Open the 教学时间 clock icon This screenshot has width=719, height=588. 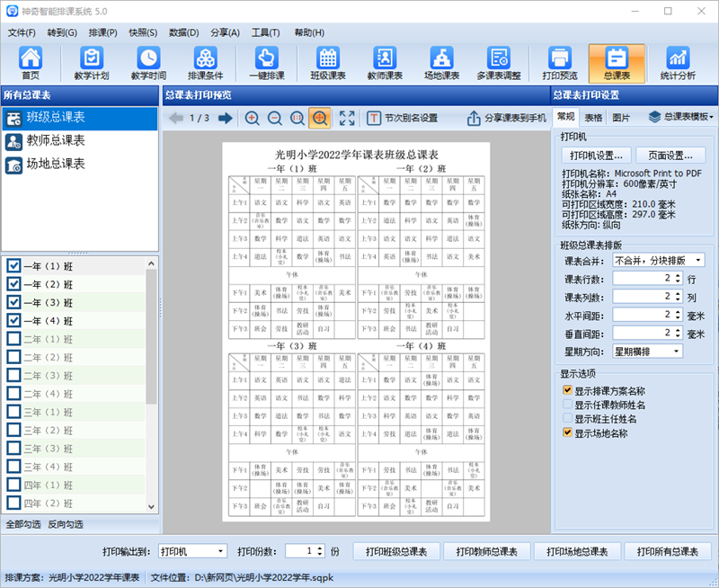pos(148,63)
